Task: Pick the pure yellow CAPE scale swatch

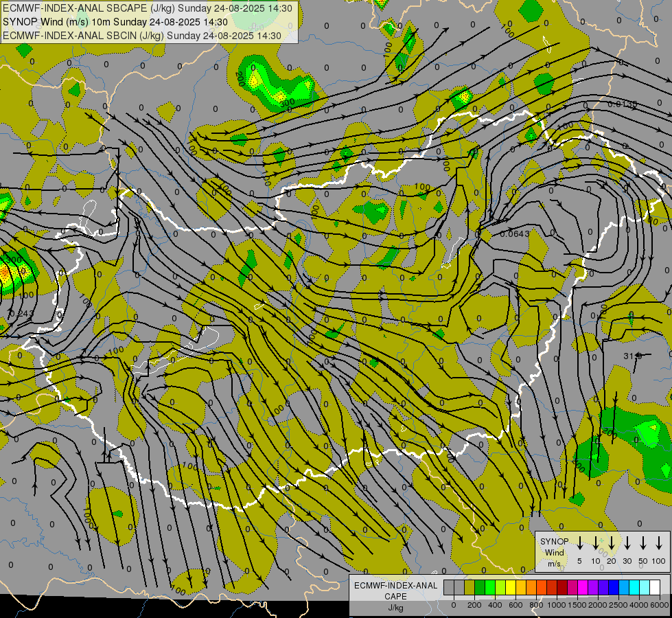Action: (x=511, y=588)
